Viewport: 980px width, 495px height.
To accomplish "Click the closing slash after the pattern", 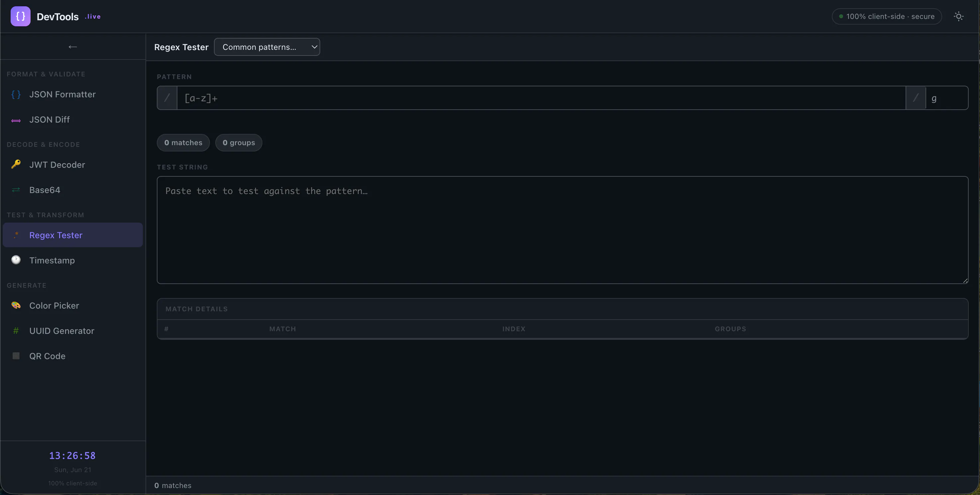I will pos(916,98).
